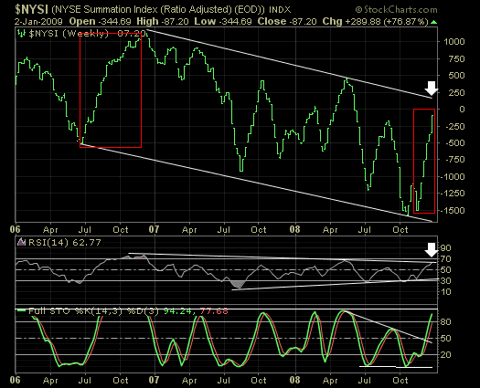Click the 20 level on stochastic axis

445,355
